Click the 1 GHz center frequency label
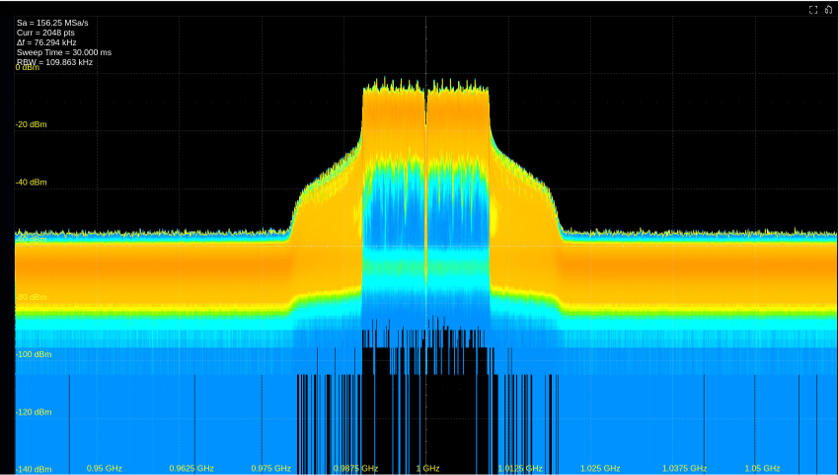 click(427, 468)
